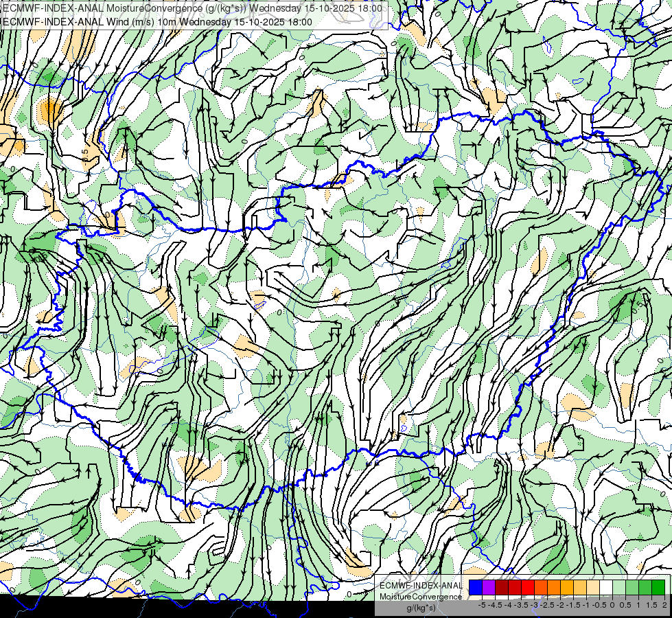Image resolution: width=672 pixels, height=618 pixels.
Task: Click the legend swatch between -1.5 and -1
Action: [x=580, y=587]
